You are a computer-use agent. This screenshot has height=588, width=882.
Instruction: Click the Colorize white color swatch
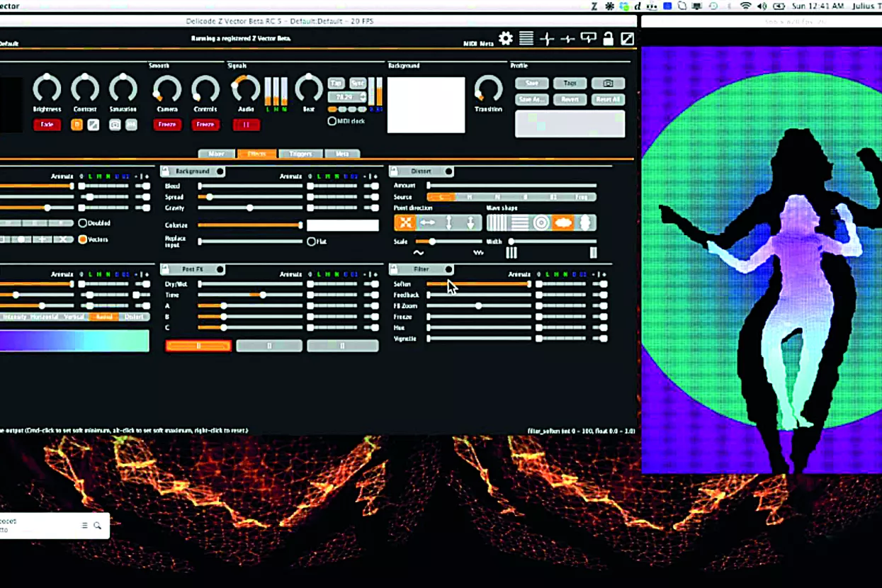(343, 225)
